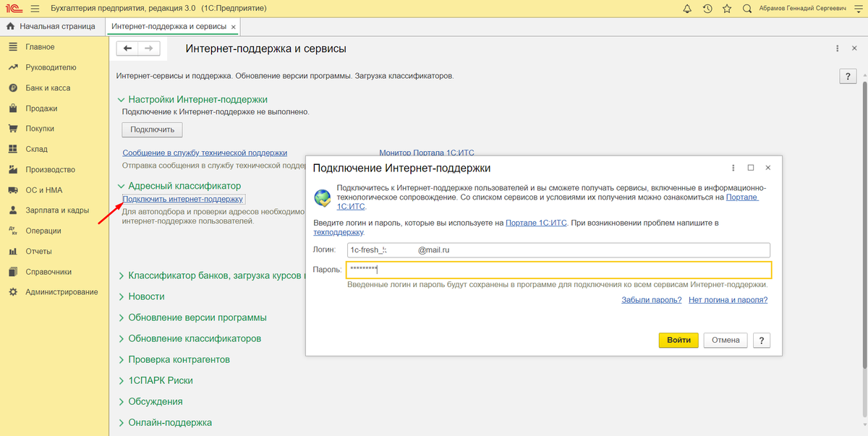
Task: Open history clock icon in top bar
Action: pos(707,9)
